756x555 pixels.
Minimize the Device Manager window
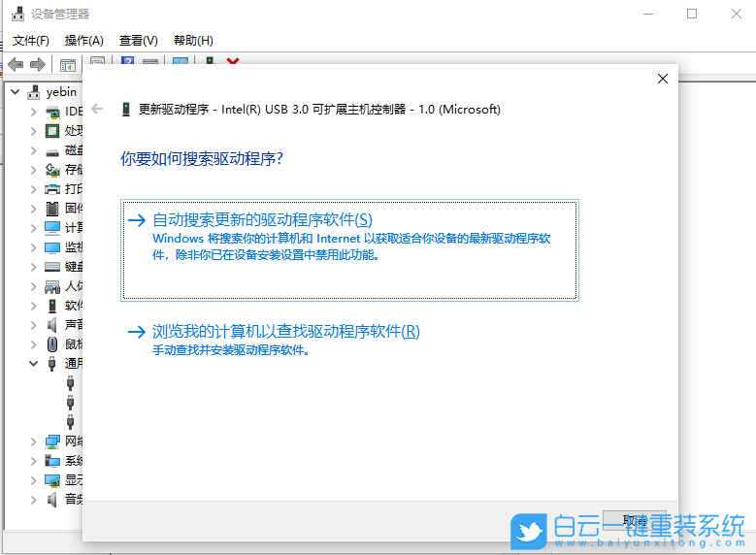click(648, 14)
